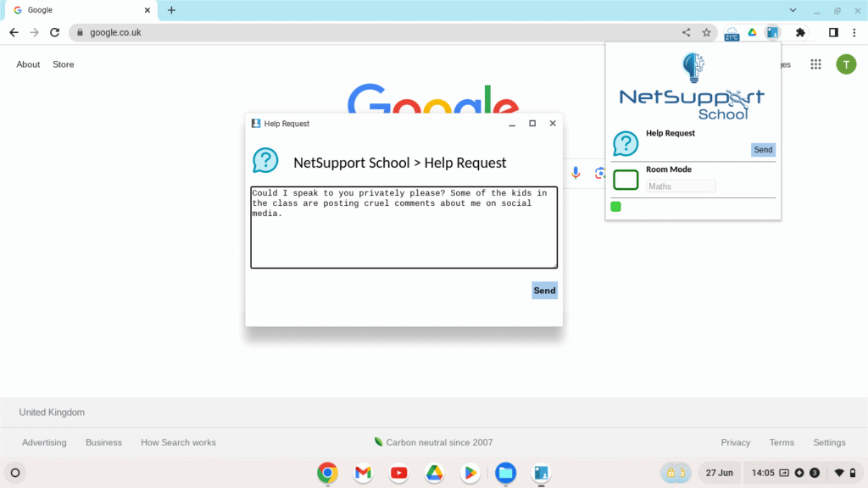Screen dimensions: 868x488
Task: Start voice search with the microphone
Action: click(x=576, y=173)
